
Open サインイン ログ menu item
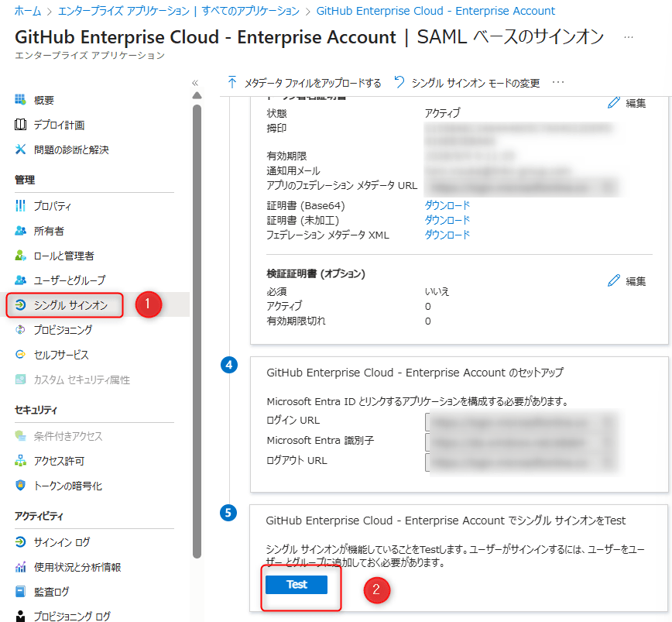pyautogui.click(x=62, y=542)
